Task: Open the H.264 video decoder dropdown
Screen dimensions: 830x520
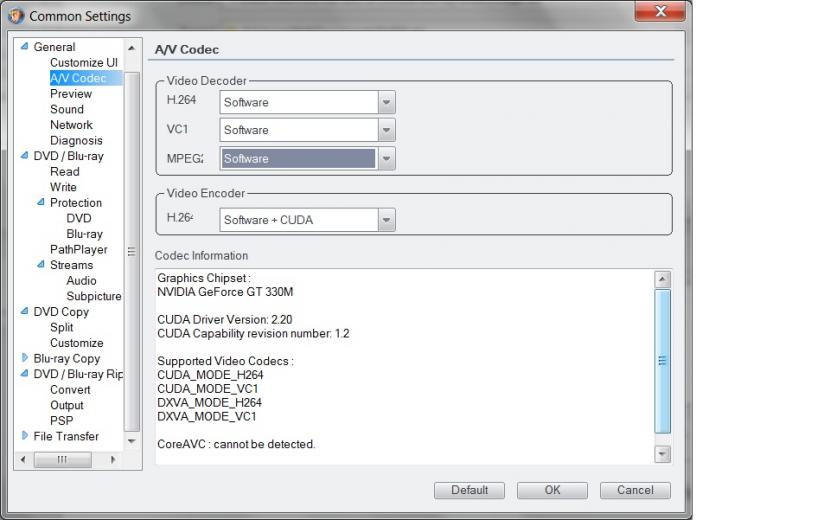Action: (x=386, y=102)
